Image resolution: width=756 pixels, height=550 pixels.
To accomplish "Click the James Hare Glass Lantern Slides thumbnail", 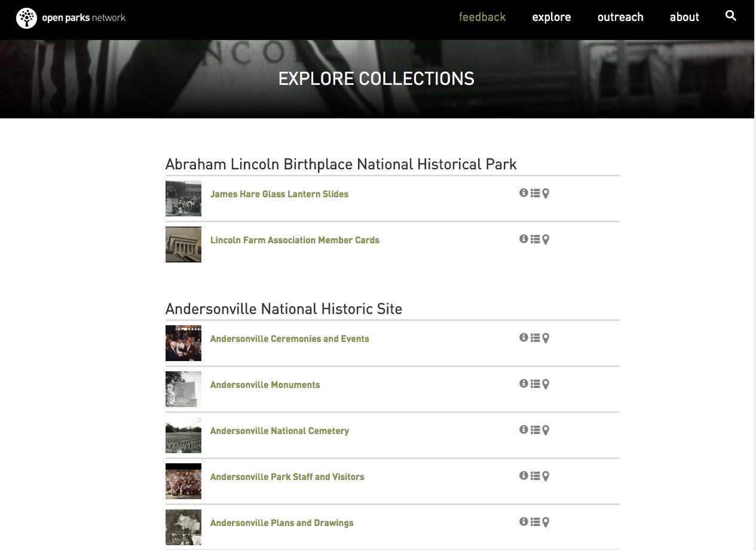I will [183, 198].
